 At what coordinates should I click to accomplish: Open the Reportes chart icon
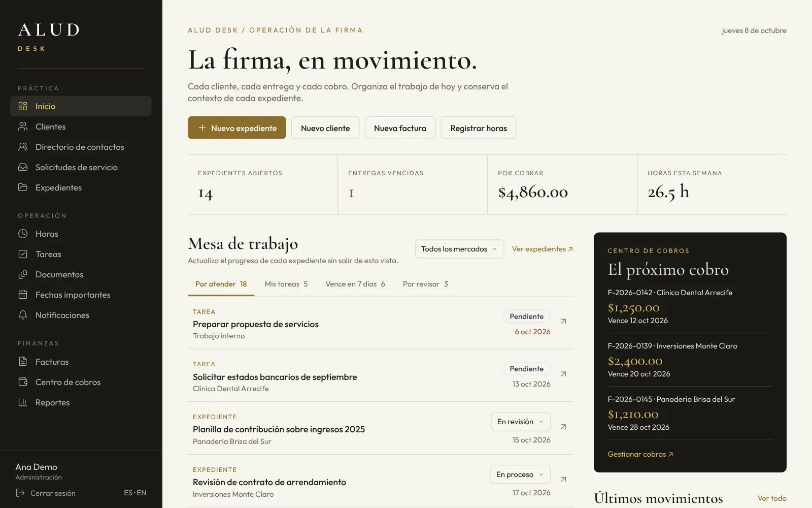coord(23,402)
